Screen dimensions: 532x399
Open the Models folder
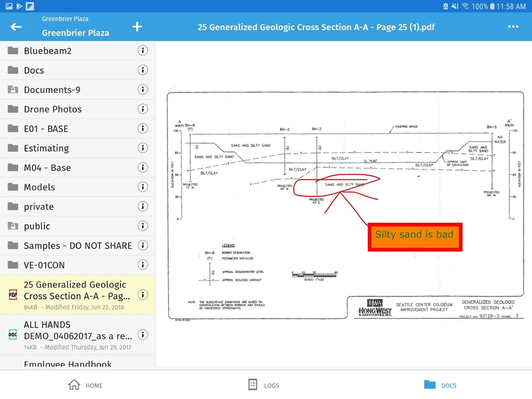pyautogui.click(x=39, y=187)
